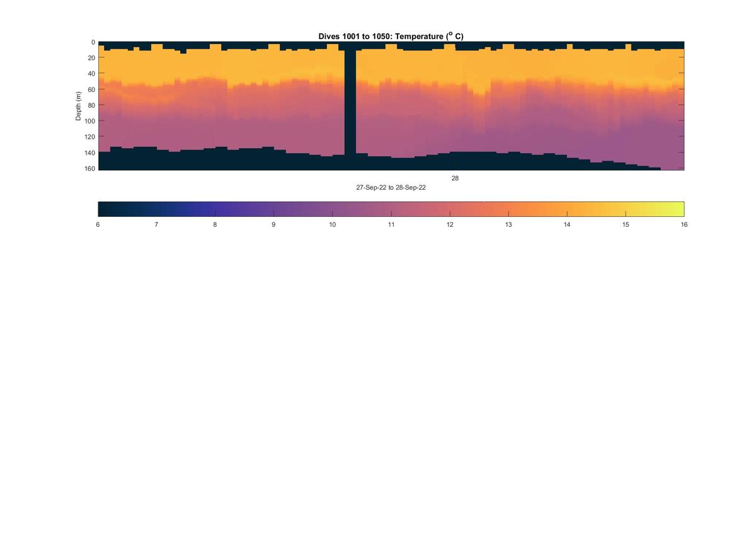Click depth tick label '120'
The width and height of the screenshot is (756, 558).
click(89, 137)
